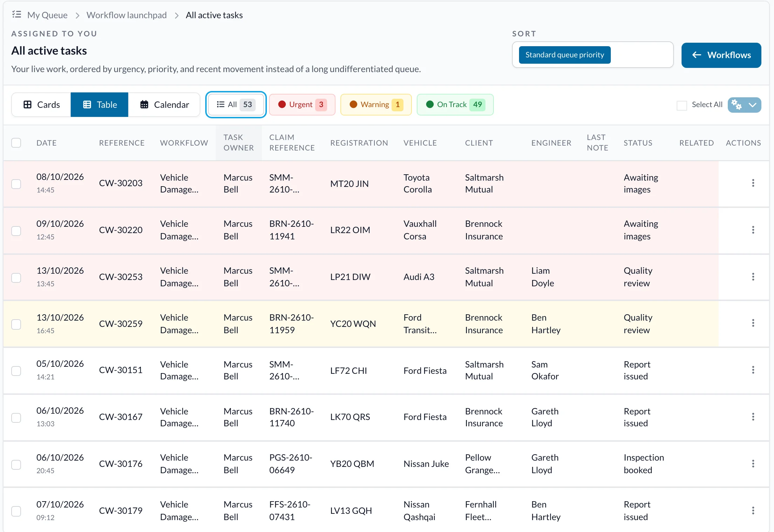Go back to Workflows
This screenshot has width=774, height=532.
tap(721, 55)
